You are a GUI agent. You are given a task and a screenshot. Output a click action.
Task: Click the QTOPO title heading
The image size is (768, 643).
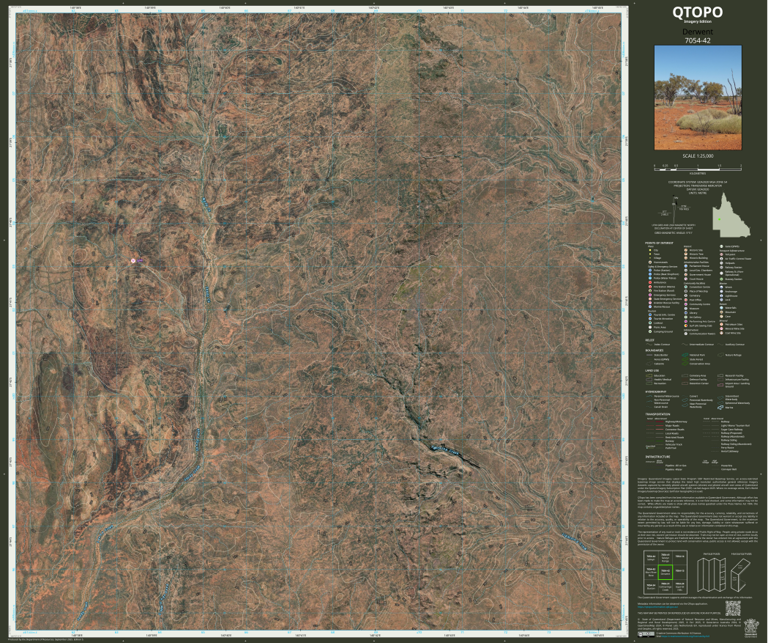tap(697, 12)
